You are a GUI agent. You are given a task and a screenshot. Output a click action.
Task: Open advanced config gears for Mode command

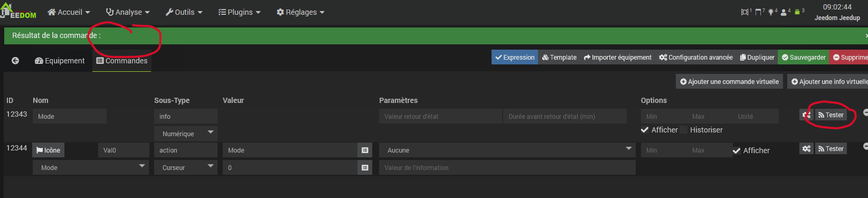click(x=806, y=115)
